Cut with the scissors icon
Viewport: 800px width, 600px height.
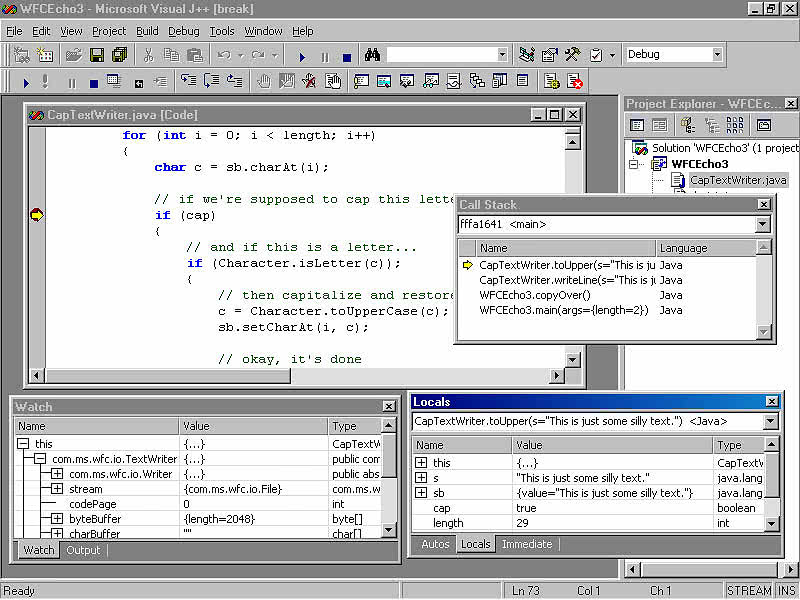(148, 55)
